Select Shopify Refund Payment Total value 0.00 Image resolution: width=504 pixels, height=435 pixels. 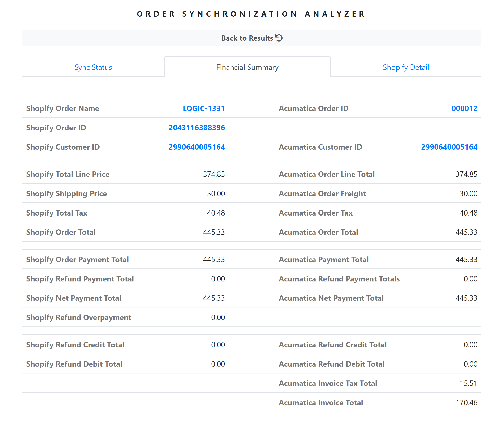[218, 279]
